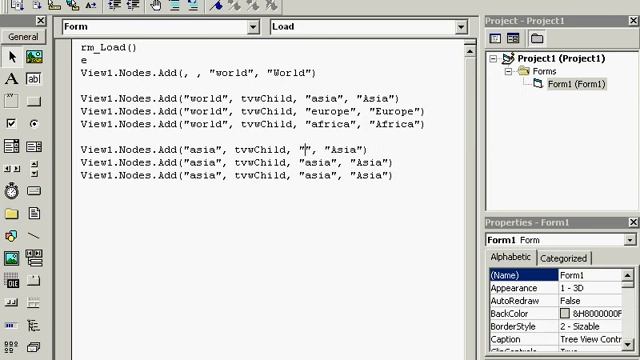Viewport: 640px width, 360px height.
Task: Open the Form1 Form object dropdown in Properties
Action: pos(630,240)
